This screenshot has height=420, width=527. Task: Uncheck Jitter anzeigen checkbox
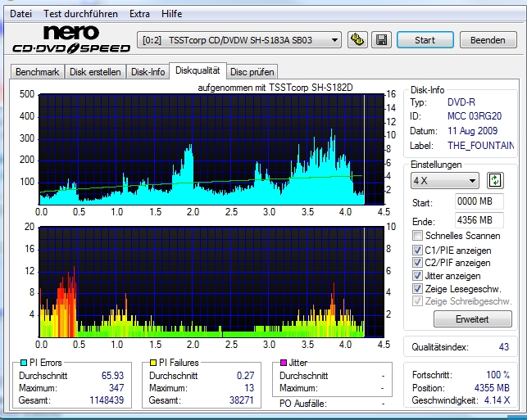click(x=418, y=276)
